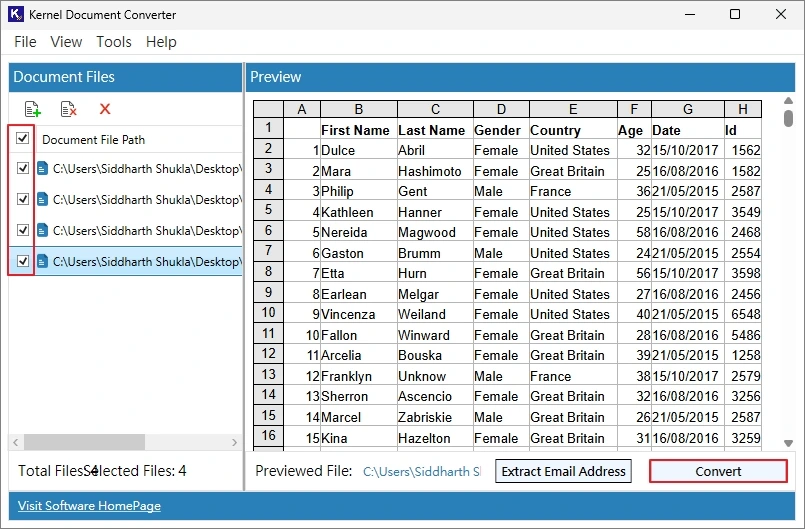
Task: Click the Country header cell
Action: 573,130
